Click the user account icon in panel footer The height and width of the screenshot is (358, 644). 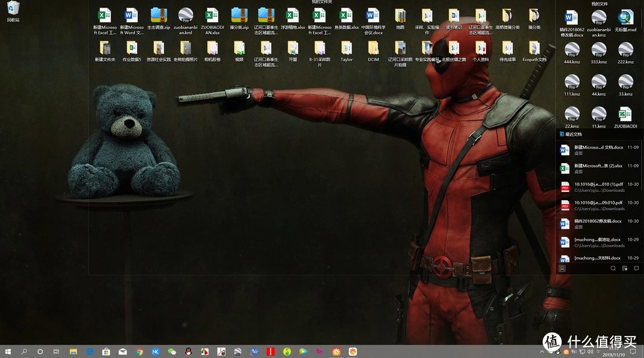pos(562,268)
